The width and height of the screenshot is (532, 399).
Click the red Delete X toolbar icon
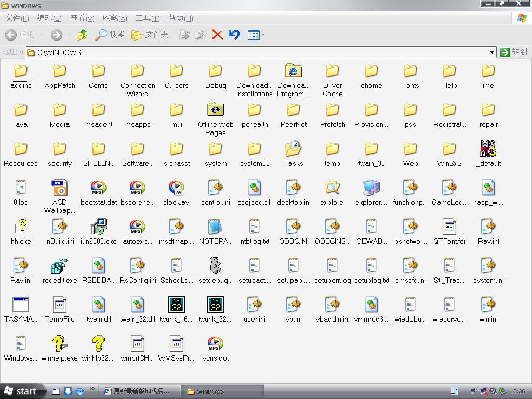(217, 35)
